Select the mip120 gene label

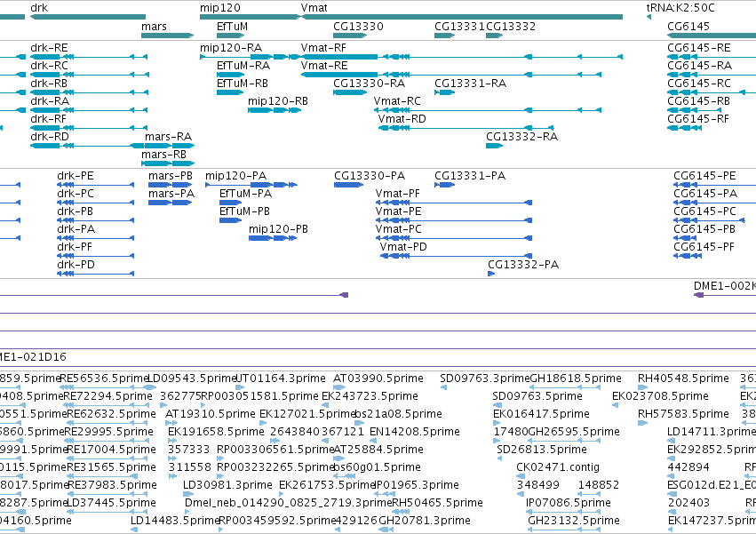[219, 8]
